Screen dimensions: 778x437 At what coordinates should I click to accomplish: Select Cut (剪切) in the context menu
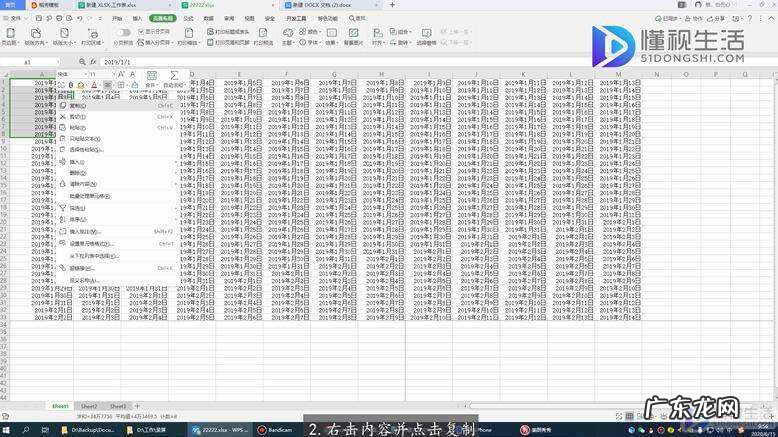click(x=78, y=116)
